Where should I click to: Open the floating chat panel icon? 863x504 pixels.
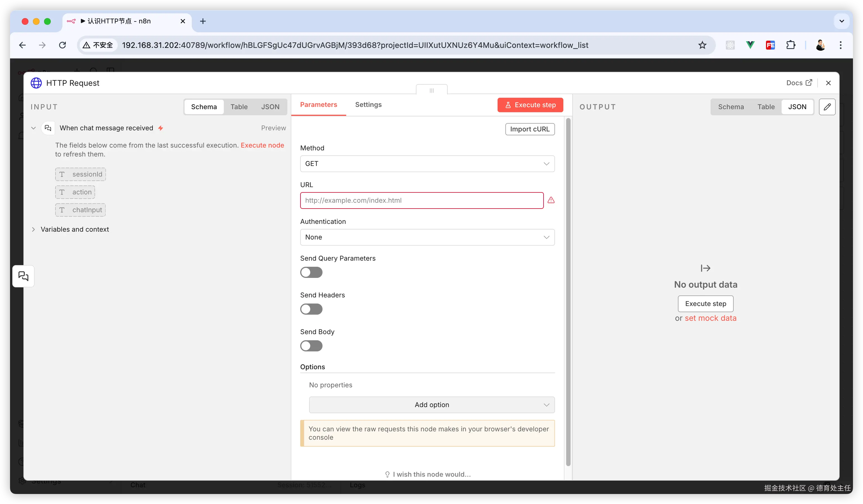23,276
